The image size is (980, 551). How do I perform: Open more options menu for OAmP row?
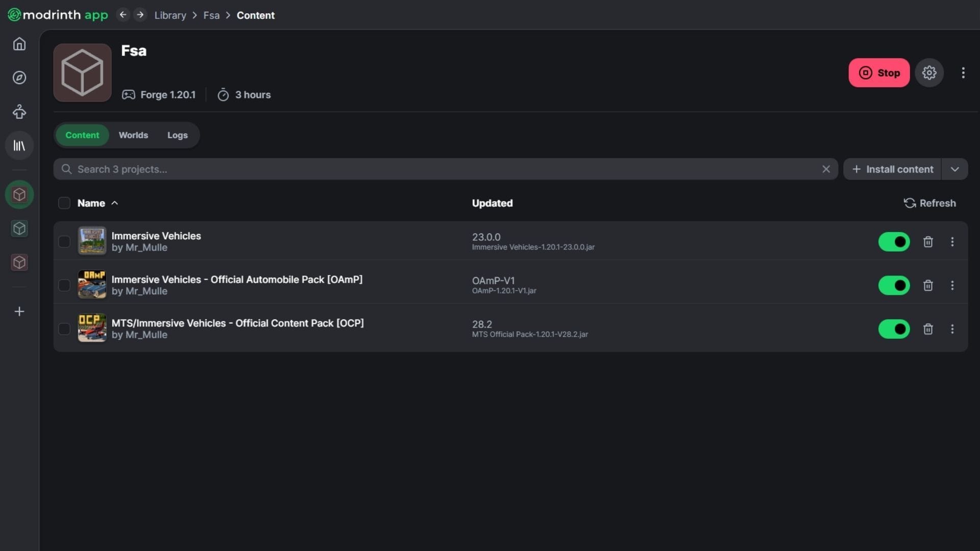click(x=952, y=285)
